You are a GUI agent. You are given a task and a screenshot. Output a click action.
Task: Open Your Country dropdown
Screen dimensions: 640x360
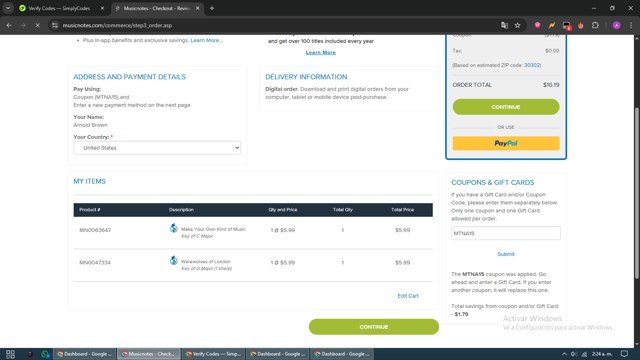pos(157,148)
